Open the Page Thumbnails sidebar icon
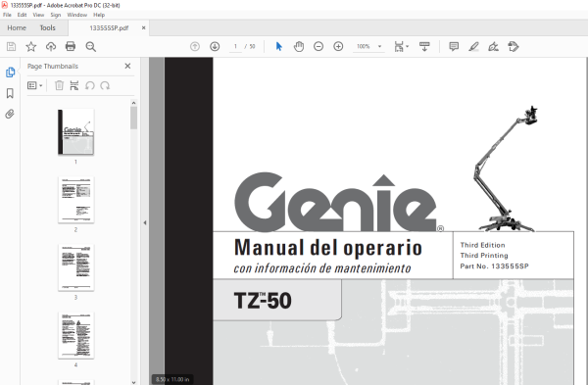 [10, 72]
